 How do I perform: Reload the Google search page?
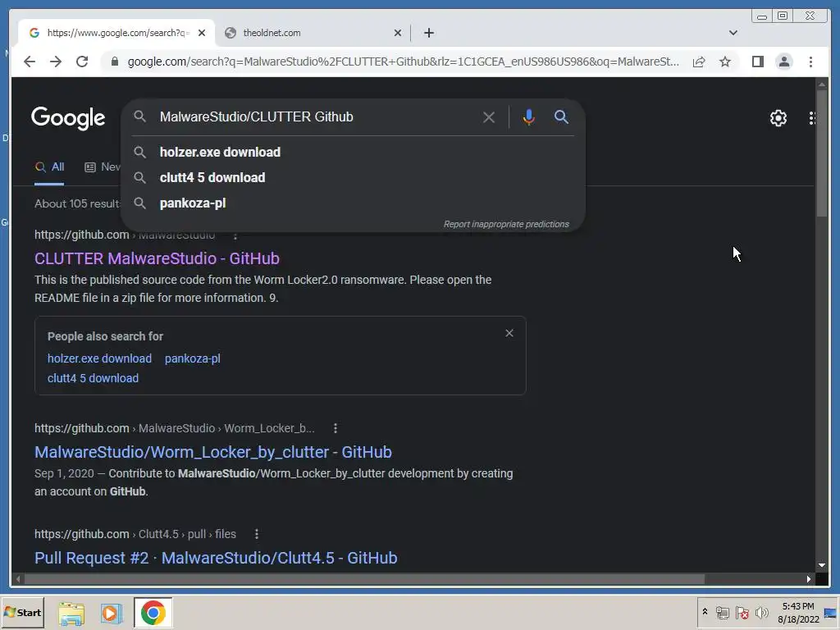point(82,62)
